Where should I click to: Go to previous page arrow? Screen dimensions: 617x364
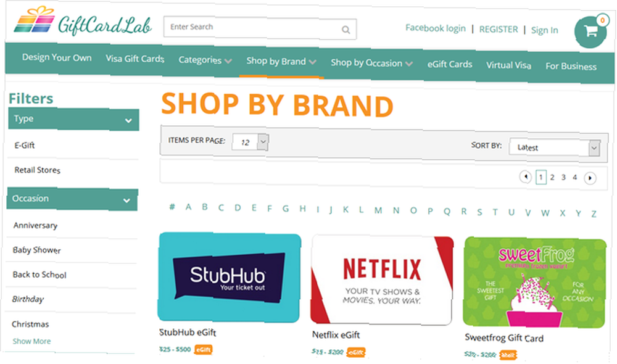click(x=525, y=176)
